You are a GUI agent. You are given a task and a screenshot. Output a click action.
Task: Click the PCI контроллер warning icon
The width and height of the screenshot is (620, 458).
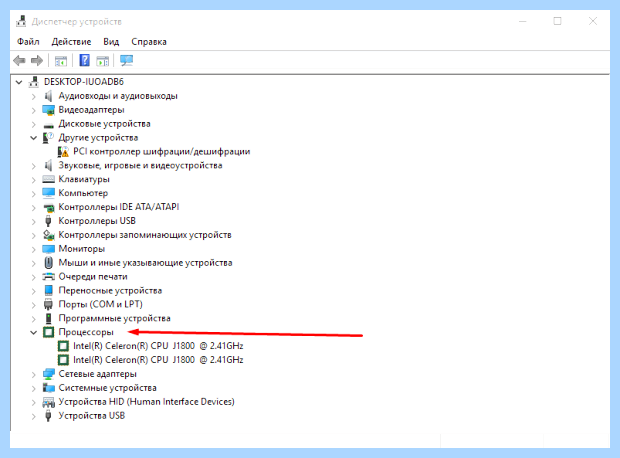(x=63, y=151)
